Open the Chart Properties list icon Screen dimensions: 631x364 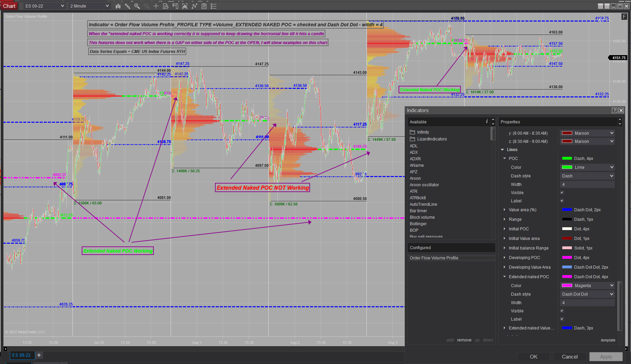(214, 6)
